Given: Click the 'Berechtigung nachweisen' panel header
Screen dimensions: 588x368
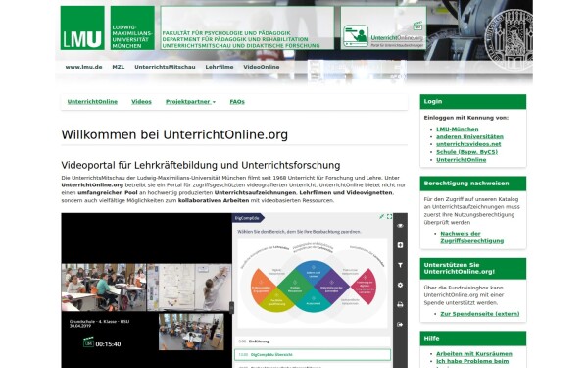Looking at the screenshot, I should (473, 184).
